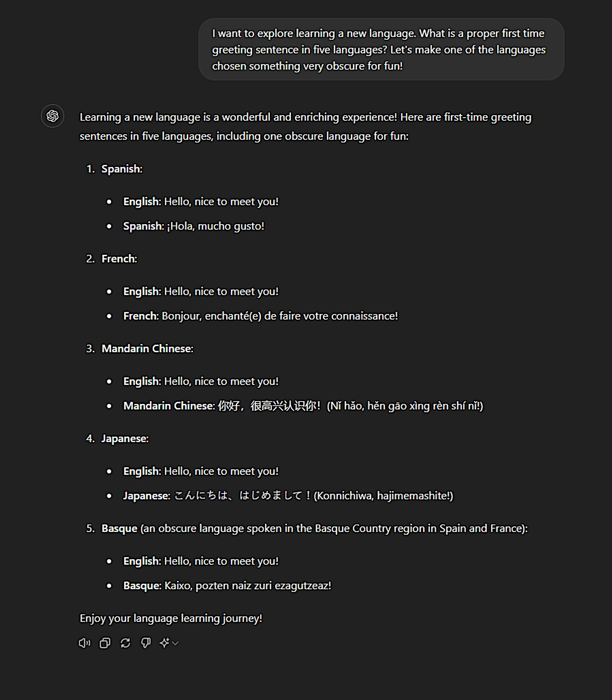
Task: Click the Basque greeting "Kaixo, pozten naiz"
Action: (x=247, y=586)
